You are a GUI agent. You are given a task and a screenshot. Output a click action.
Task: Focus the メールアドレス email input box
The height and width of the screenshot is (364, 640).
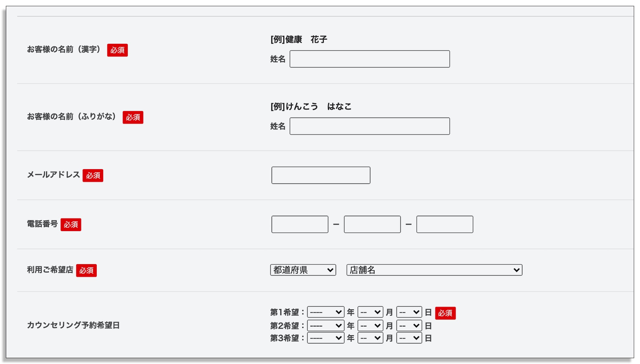pyautogui.click(x=321, y=175)
